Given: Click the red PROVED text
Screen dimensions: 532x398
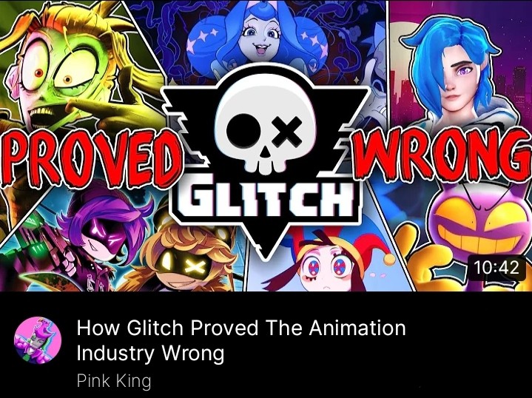Looking at the screenshot, I should pos(91,159).
